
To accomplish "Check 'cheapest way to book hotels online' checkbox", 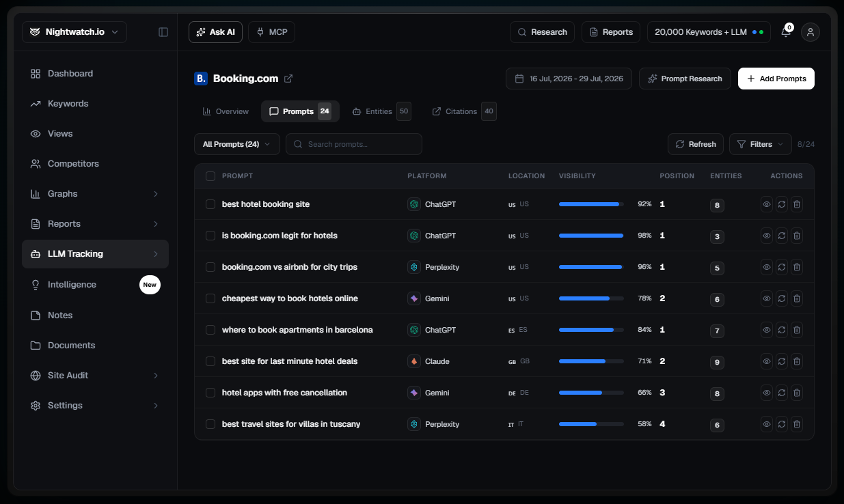I will point(210,298).
